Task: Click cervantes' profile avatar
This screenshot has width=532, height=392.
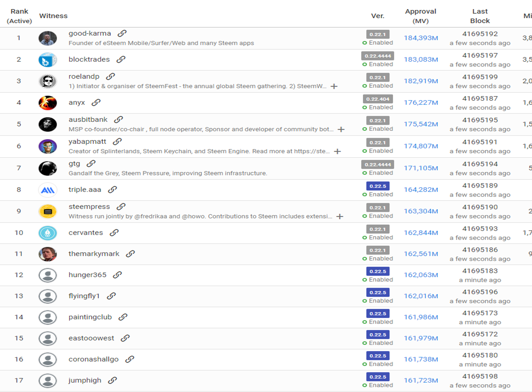Action: pyautogui.click(x=48, y=233)
